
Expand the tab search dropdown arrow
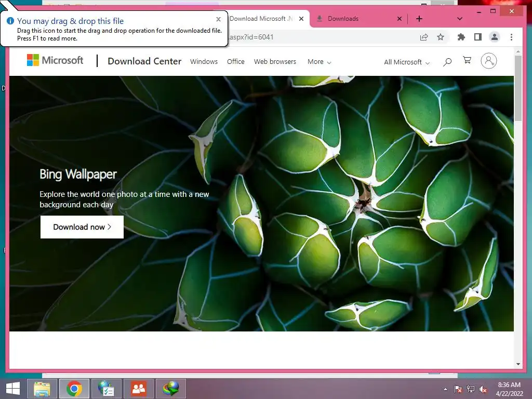[460, 19]
